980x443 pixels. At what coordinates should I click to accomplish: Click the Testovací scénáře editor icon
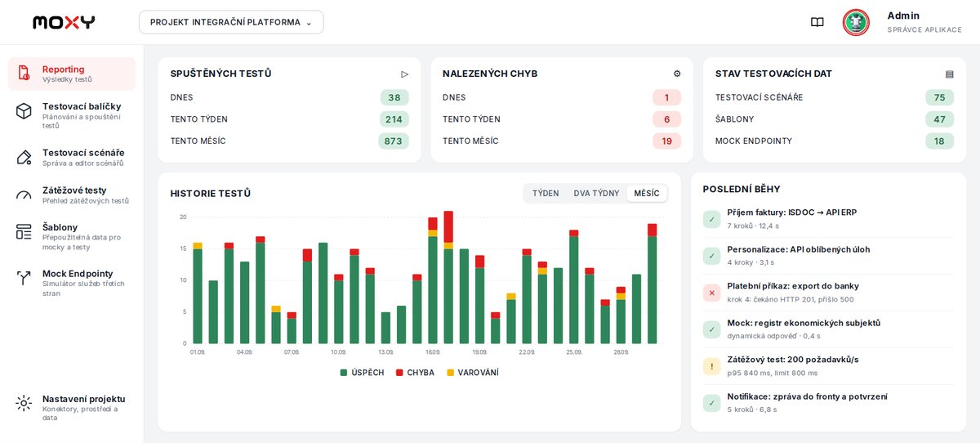(24, 157)
